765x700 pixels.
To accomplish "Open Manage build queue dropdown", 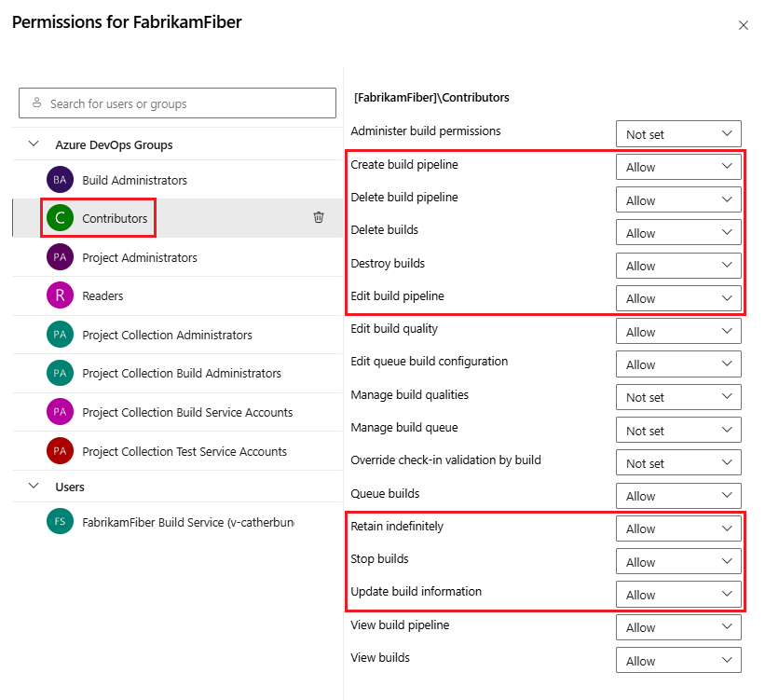I will point(678,430).
